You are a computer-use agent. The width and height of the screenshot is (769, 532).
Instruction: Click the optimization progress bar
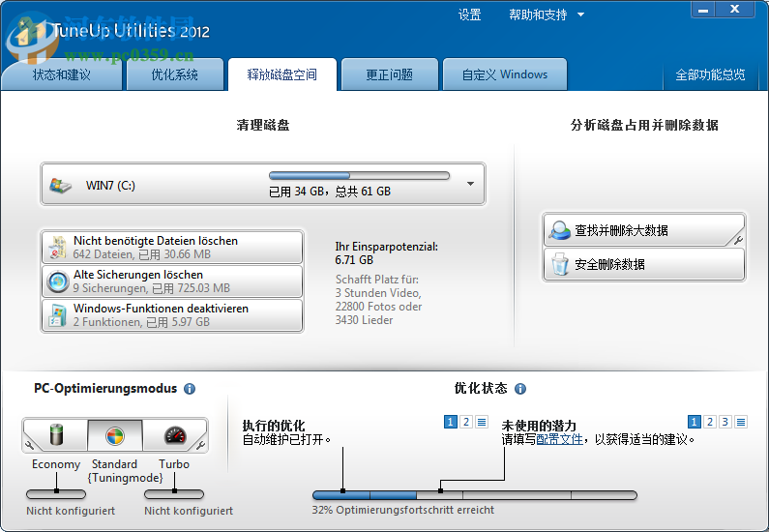point(475,495)
